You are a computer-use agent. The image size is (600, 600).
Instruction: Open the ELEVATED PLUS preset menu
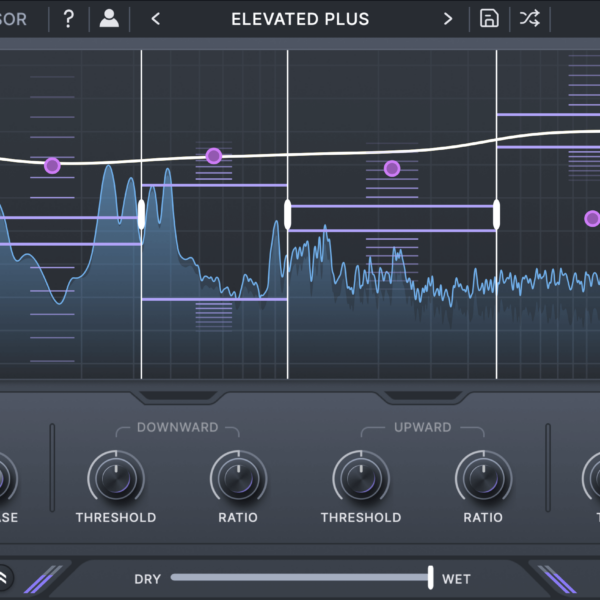tap(300, 19)
